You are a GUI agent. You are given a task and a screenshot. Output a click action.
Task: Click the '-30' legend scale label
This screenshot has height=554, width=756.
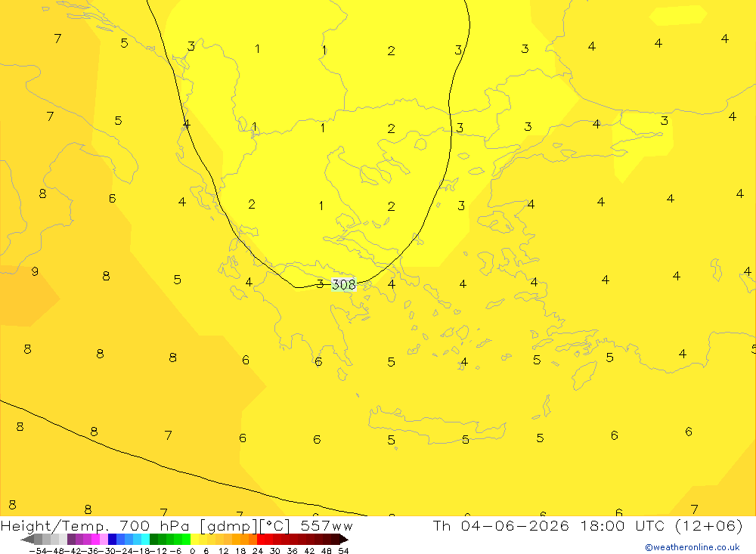click(107, 551)
